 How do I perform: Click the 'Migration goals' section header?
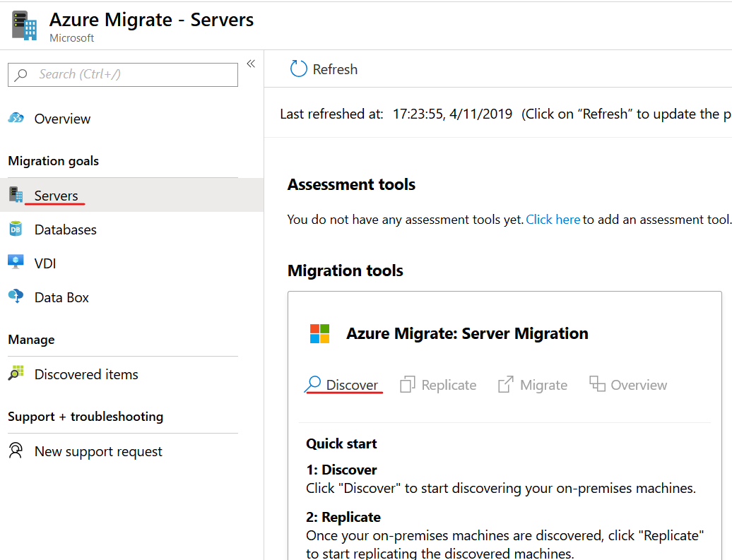coord(54,161)
